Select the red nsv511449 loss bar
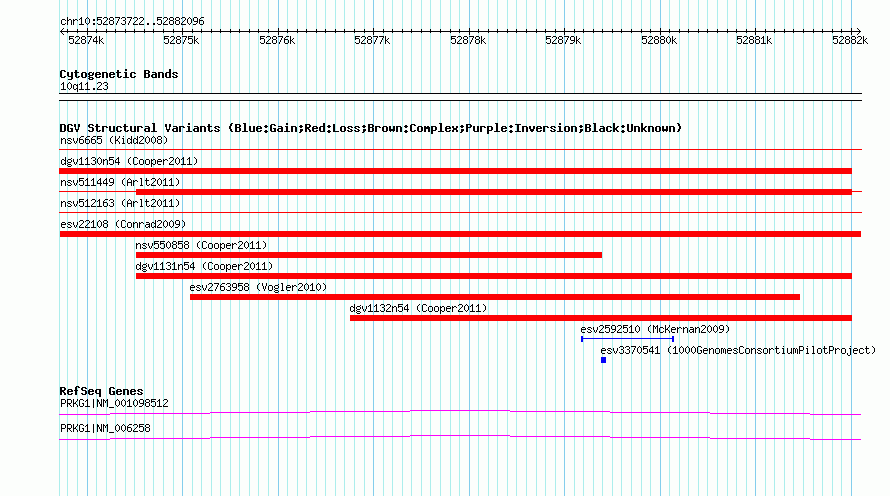 [x=494, y=192]
